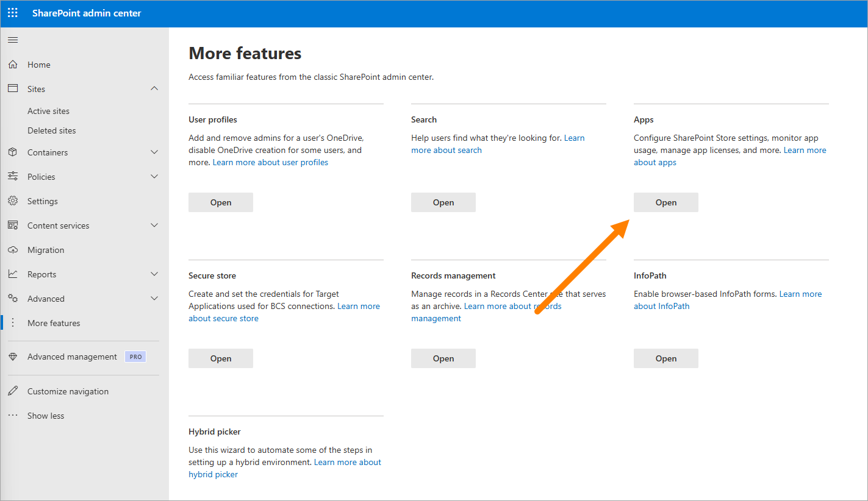Follow Learn more about search link
Screen dimensions: 868x501
click(x=447, y=150)
